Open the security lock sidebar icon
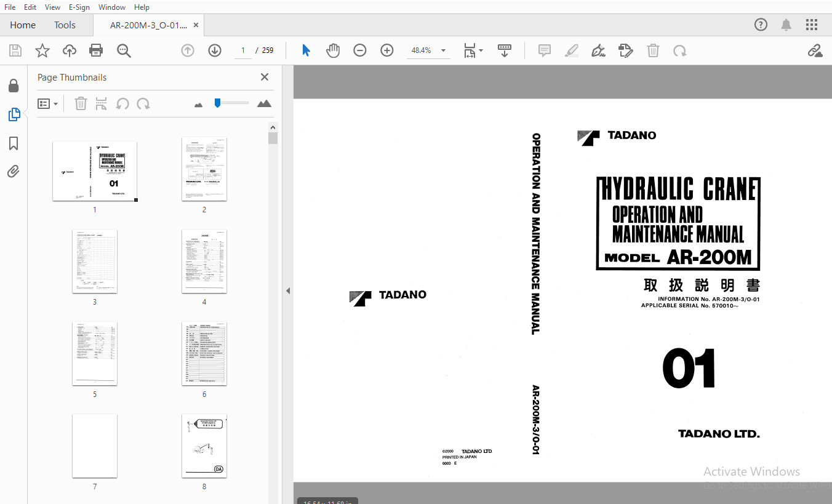 point(14,86)
